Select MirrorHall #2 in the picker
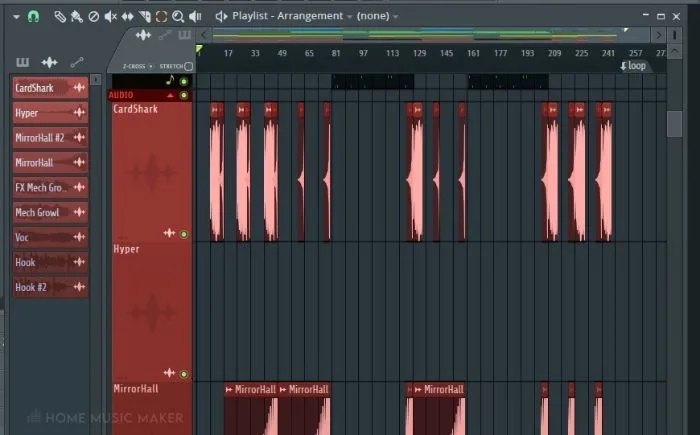This screenshot has height=435, width=700. pyautogui.click(x=50, y=138)
